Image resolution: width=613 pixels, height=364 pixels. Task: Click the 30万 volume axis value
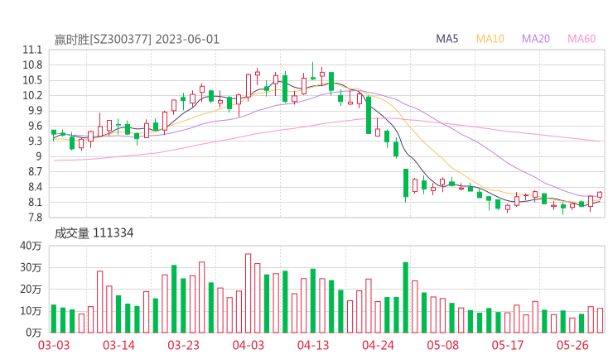(31, 267)
